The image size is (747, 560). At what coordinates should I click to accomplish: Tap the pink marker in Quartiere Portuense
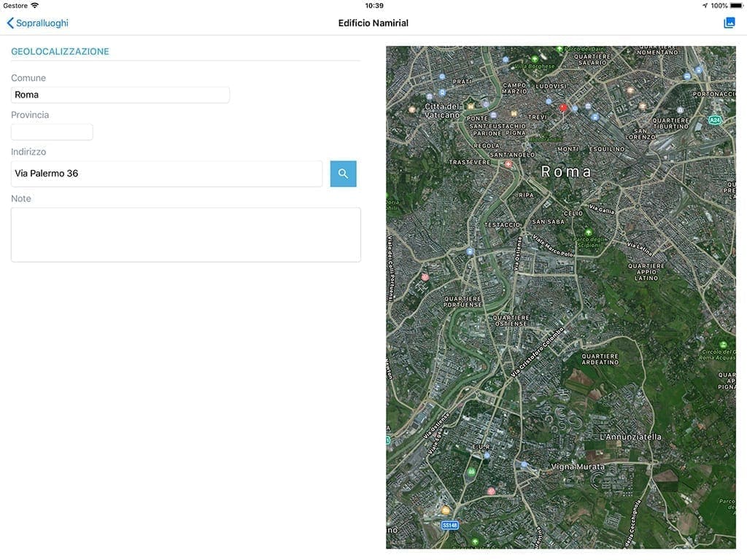[x=425, y=276]
